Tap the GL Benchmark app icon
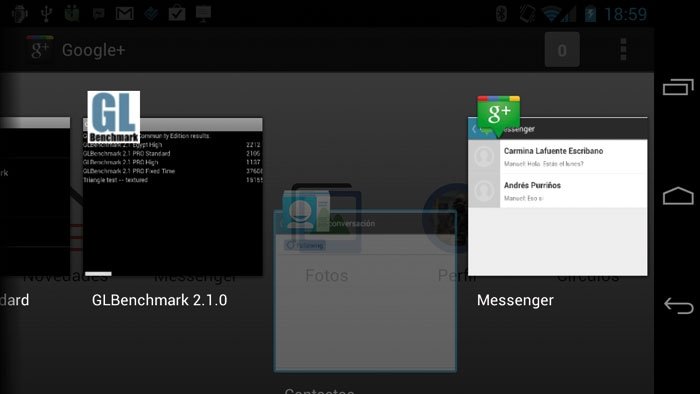Image resolution: width=700 pixels, height=394 pixels. [x=114, y=117]
